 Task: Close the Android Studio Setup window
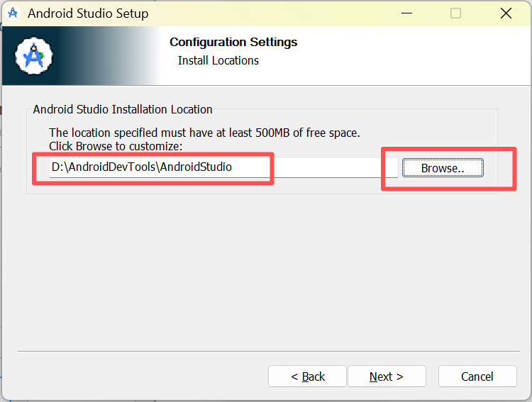point(506,13)
